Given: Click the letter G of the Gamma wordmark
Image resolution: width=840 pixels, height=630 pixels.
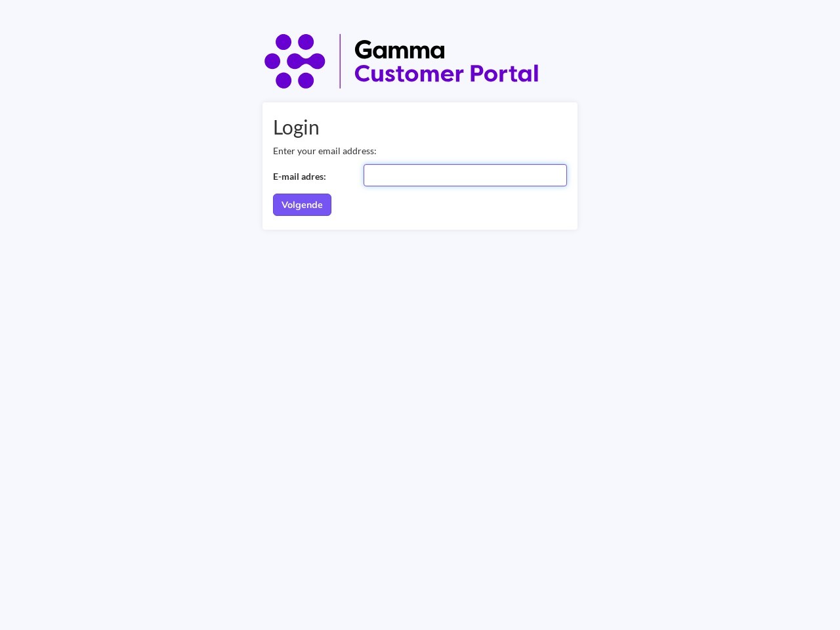Looking at the screenshot, I should [364, 50].
